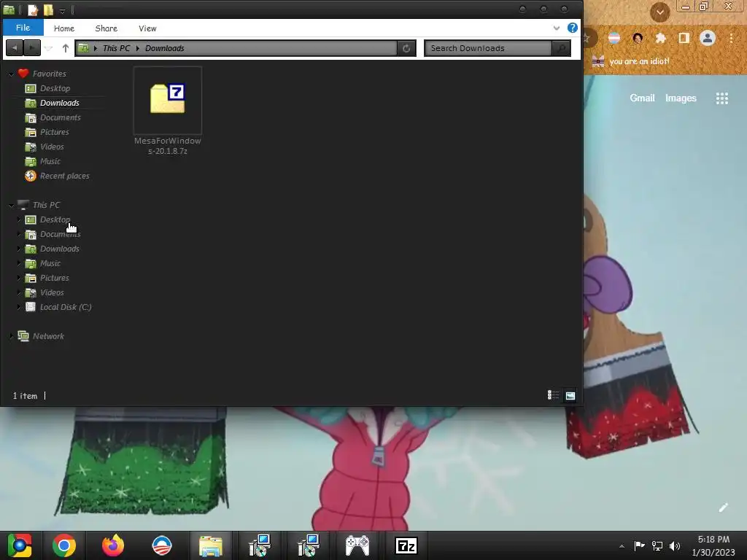Expand Documents under This PC
Screen dimensions: 747x560
click(x=18, y=234)
